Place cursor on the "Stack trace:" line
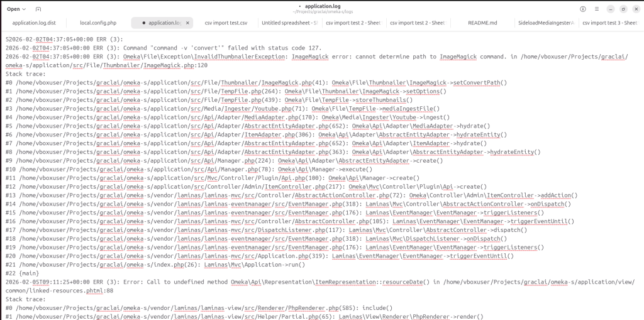 [x=23, y=74]
